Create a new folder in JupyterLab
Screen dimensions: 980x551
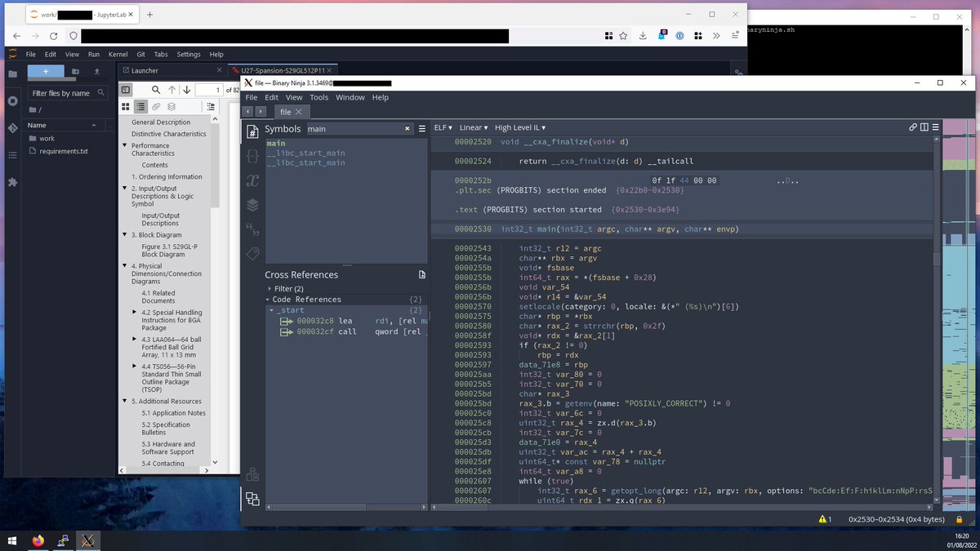click(x=75, y=72)
